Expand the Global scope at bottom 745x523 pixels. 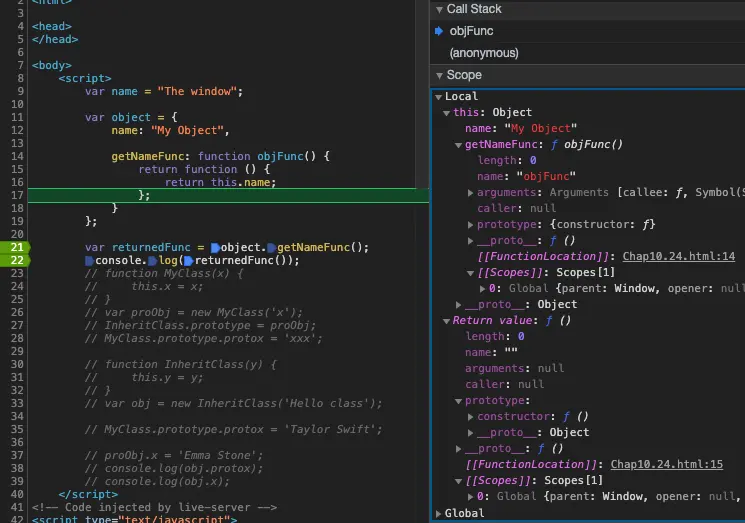[x=439, y=513]
